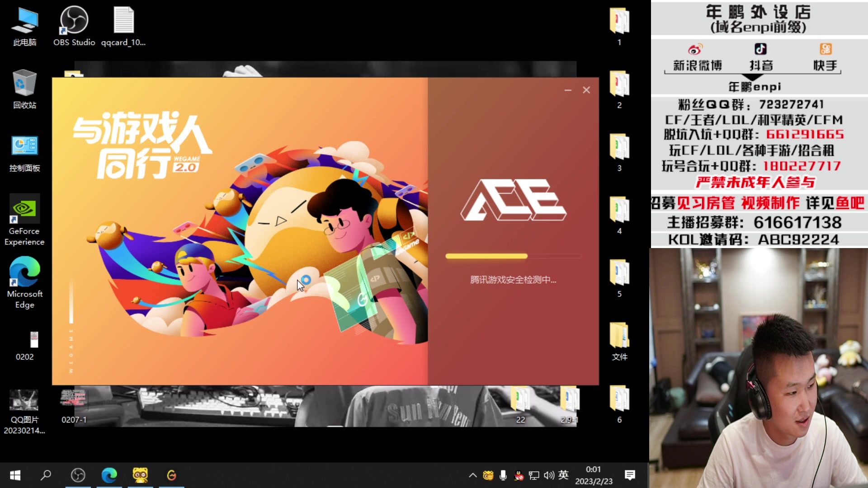
Task: Select the desktop folder named 22
Action: click(520, 404)
